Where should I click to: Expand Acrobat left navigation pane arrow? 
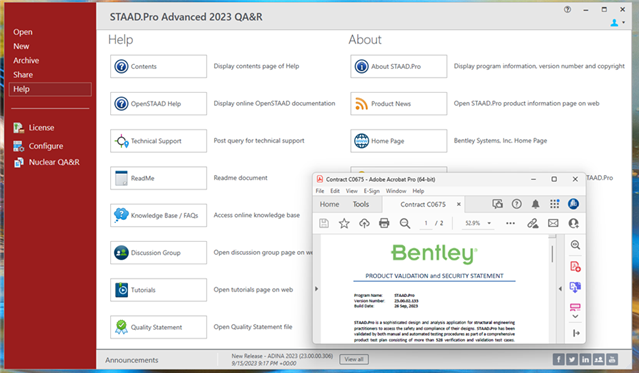click(316, 289)
